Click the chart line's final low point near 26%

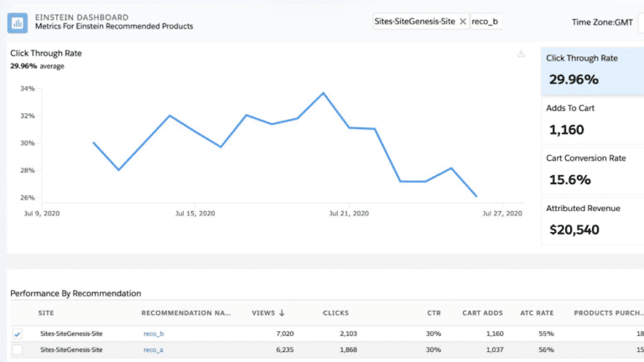pos(476,196)
